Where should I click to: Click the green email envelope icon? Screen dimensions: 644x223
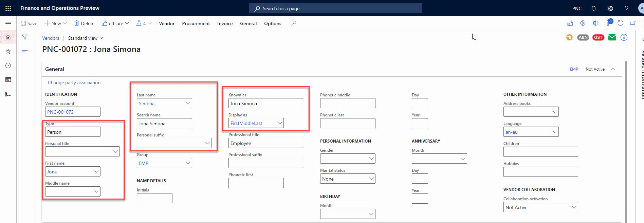(612, 37)
